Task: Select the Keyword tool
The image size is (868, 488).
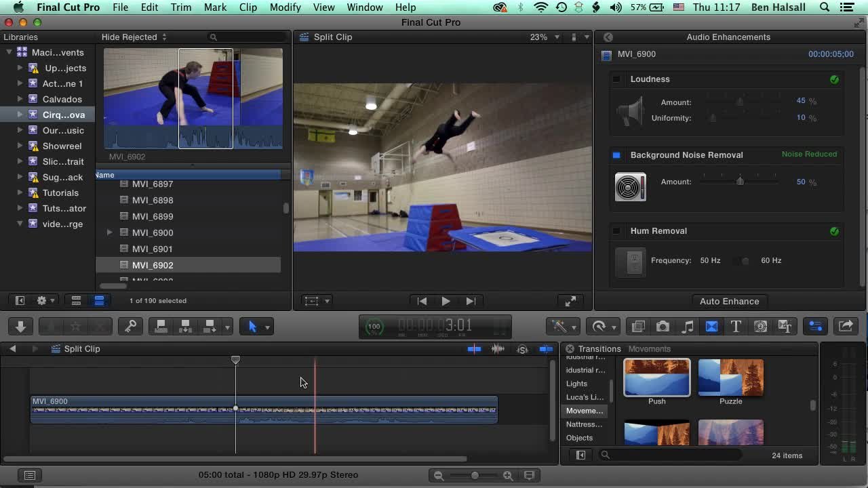Action: click(130, 326)
